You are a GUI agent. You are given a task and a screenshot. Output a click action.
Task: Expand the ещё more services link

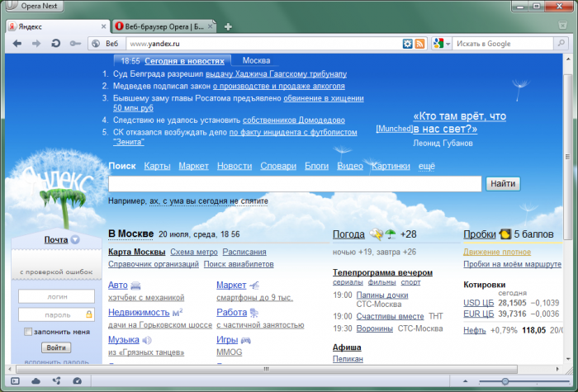point(427,166)
